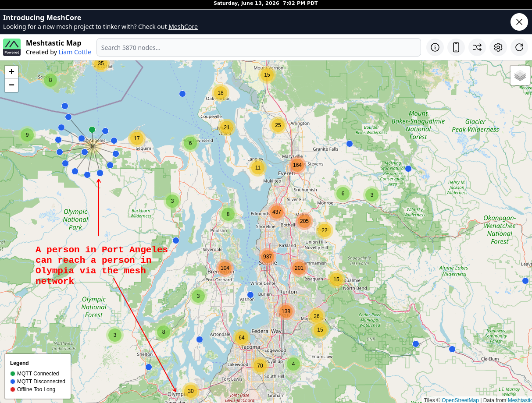Open the Meshtastic data attribution link
Viewport: 532px width, 403px height.
[x=520, y=400]
